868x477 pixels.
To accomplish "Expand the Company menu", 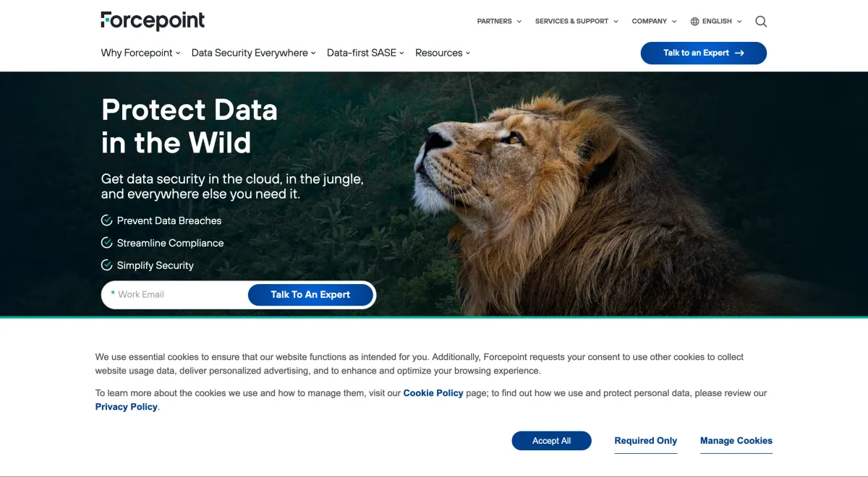I will pos(654,22).
